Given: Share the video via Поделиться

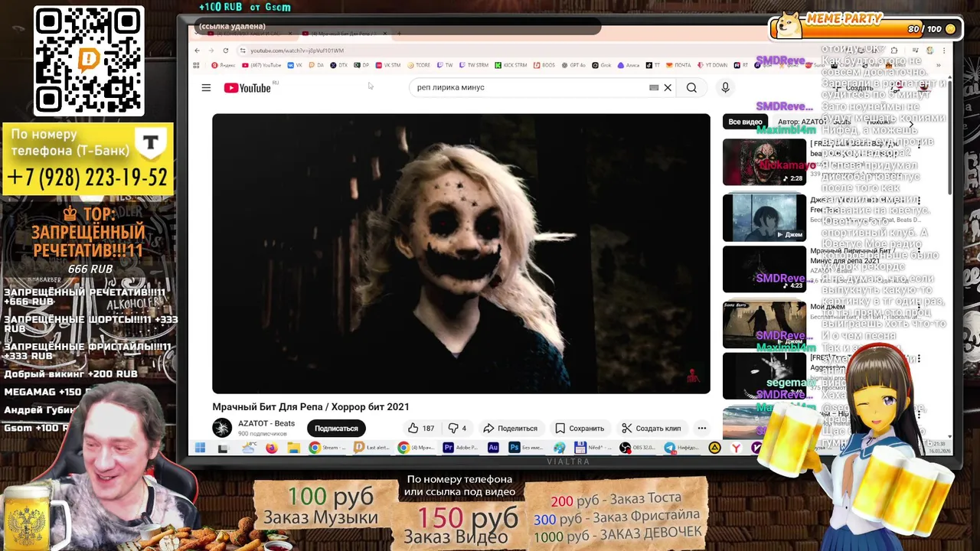Looking at the screenshot, I should pyautogui.click(x=510, y=428).
